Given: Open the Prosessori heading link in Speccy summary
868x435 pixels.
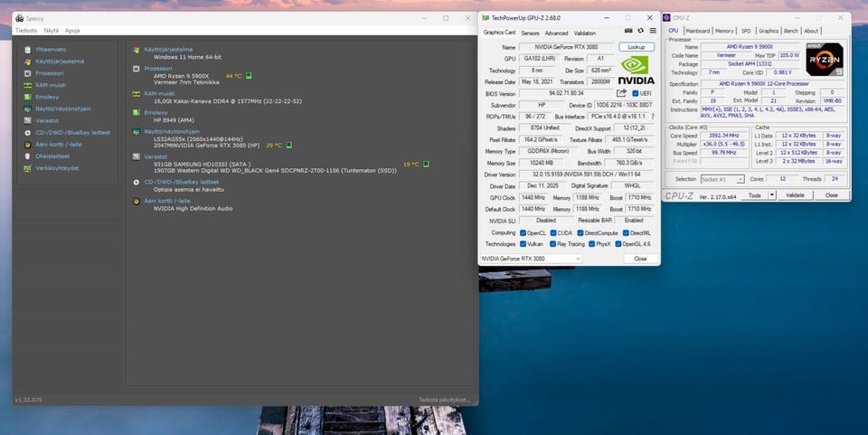Looking at the screenshot, I should (158, 69).
